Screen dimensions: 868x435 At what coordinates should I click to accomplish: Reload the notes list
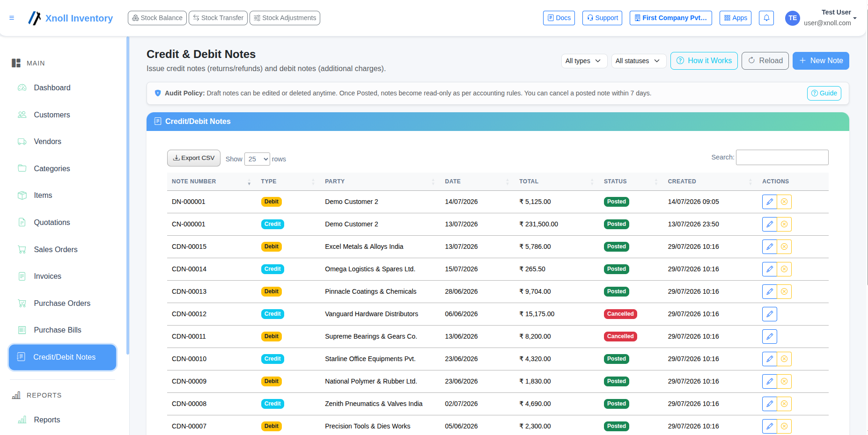pyautogui.click(x=765, y=61)
